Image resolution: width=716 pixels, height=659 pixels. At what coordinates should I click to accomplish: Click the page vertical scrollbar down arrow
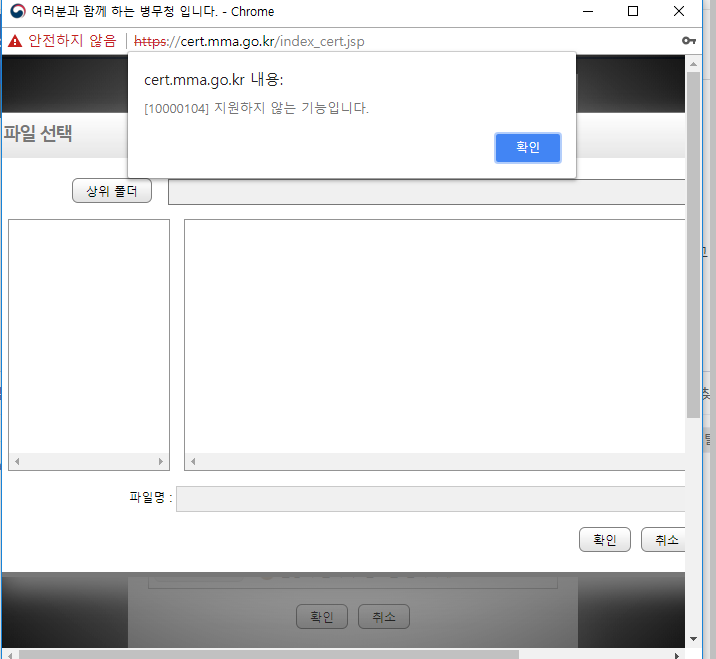(694, 638)
